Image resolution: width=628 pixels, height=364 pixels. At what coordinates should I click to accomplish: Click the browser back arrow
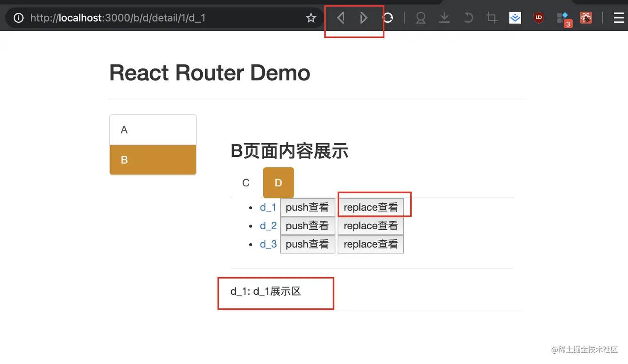[x=341, y=18]
